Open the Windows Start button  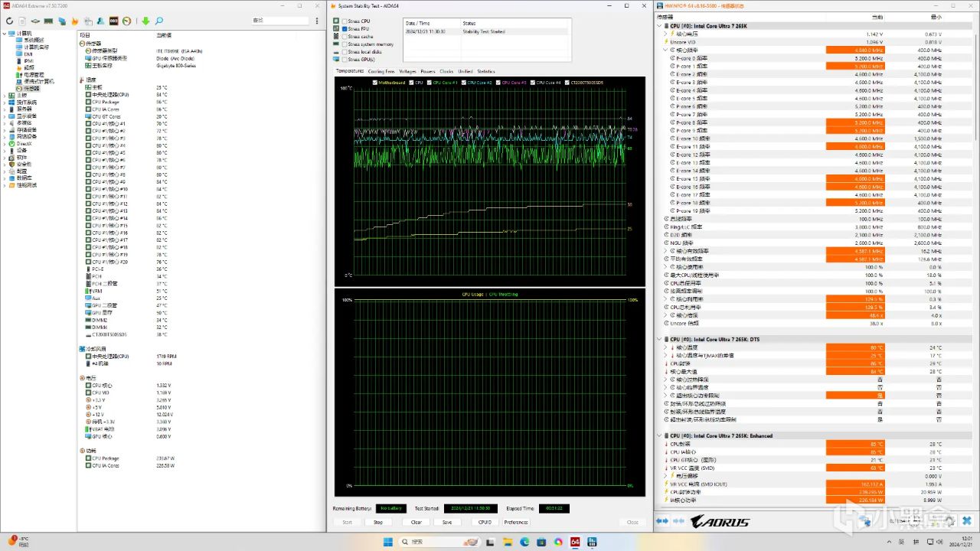point(387,542)
